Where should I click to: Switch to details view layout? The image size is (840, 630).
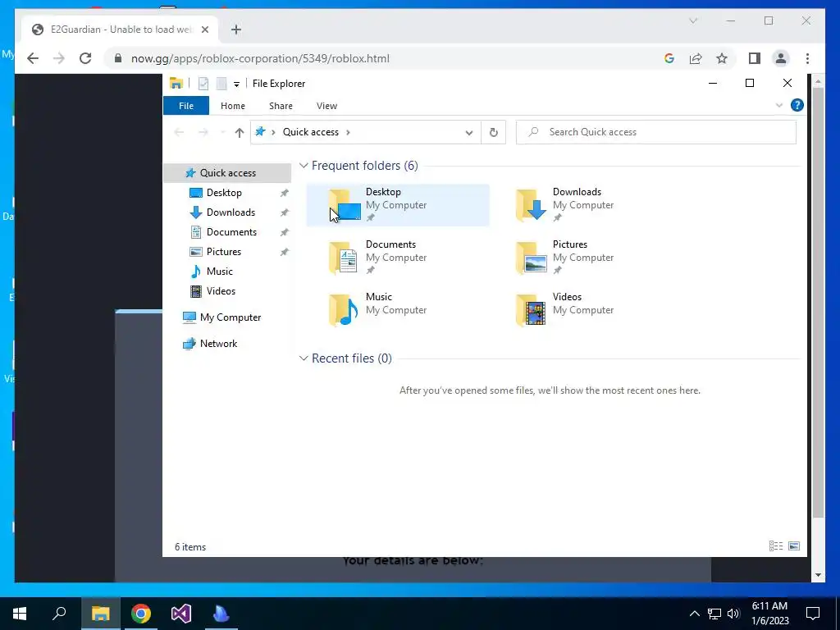tap(776, 546)
